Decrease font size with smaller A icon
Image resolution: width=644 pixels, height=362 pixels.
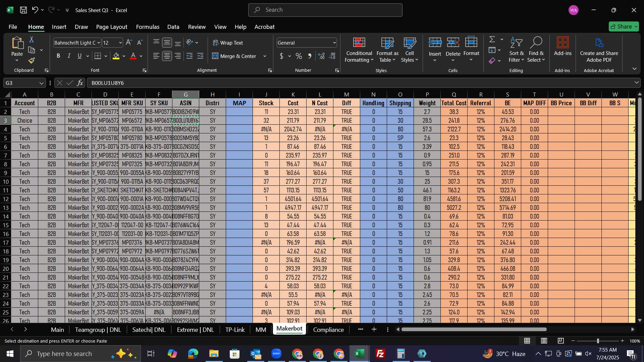click(140, 43)
